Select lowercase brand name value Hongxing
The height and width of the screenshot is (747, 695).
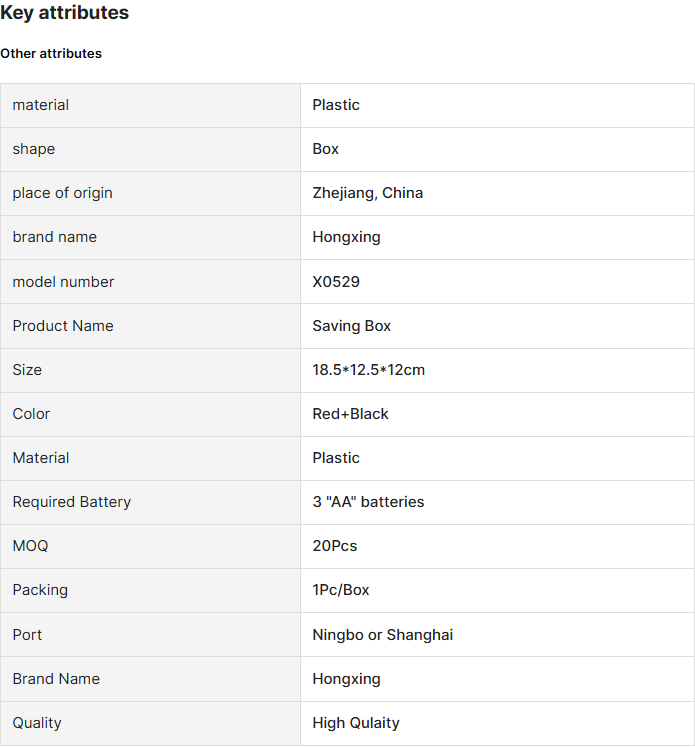click(x=346, y=237)
